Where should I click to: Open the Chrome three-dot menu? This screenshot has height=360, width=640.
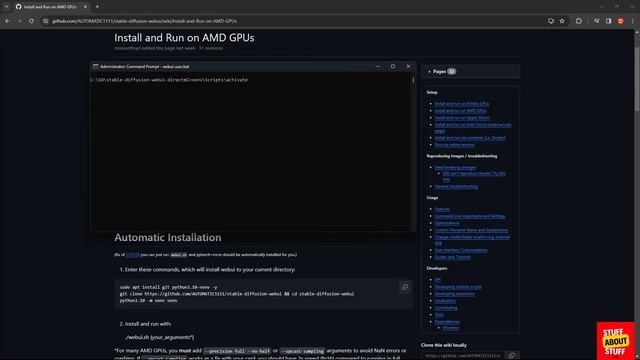click(632, 21)
